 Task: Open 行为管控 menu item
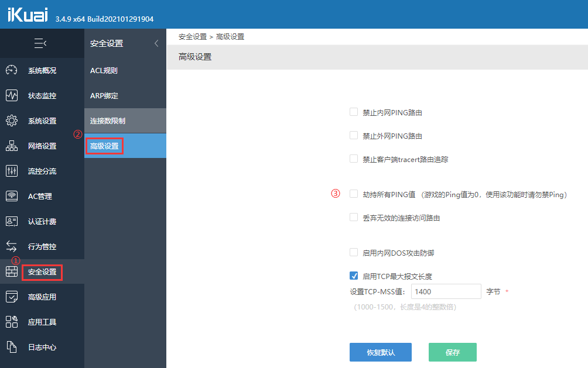coord(42,246)
